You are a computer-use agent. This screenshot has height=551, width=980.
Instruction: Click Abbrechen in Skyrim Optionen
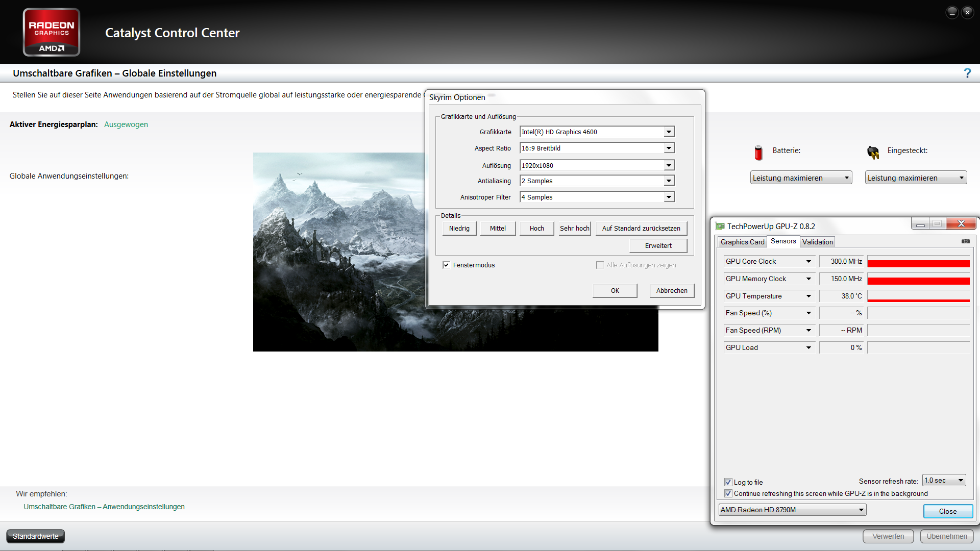672,291
